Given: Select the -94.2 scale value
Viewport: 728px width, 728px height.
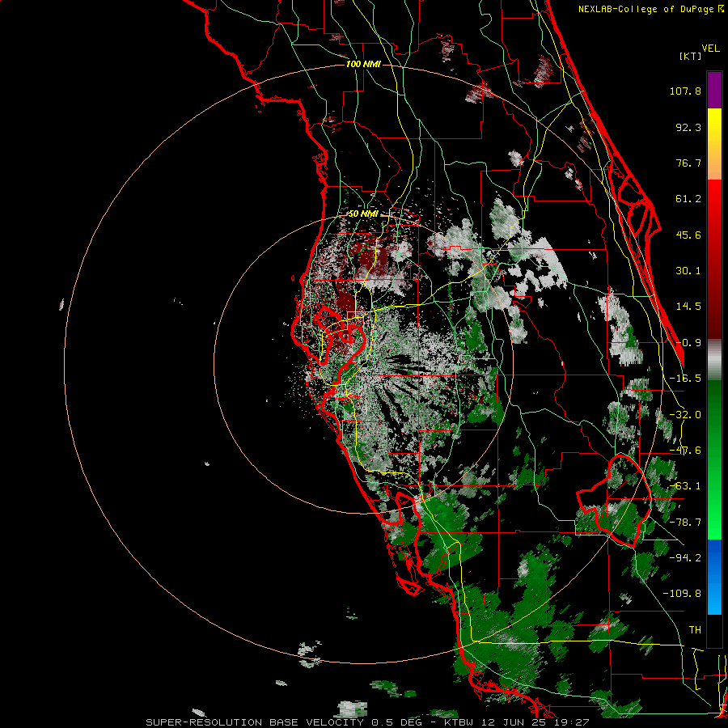Looking at the screenshot, I should (685, 557).
